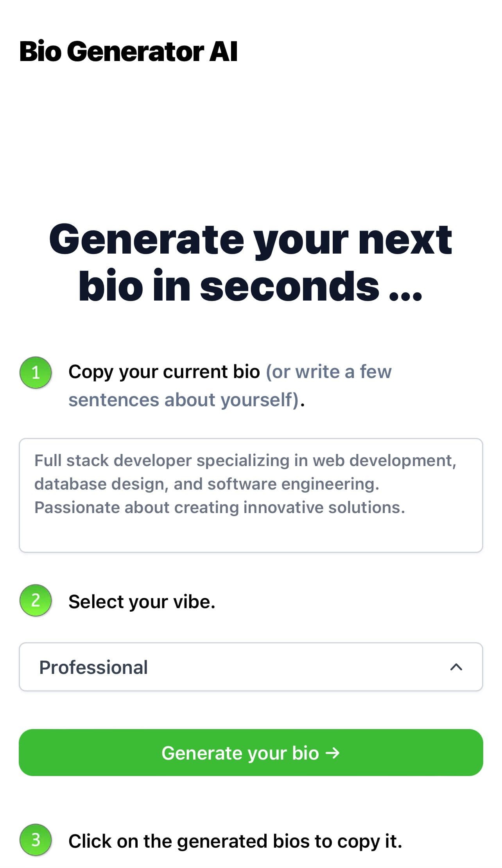This screenshot has height=868, width=502.
Task: Click the 'Select your vibe.' label
Action: [x=142, y=601]
